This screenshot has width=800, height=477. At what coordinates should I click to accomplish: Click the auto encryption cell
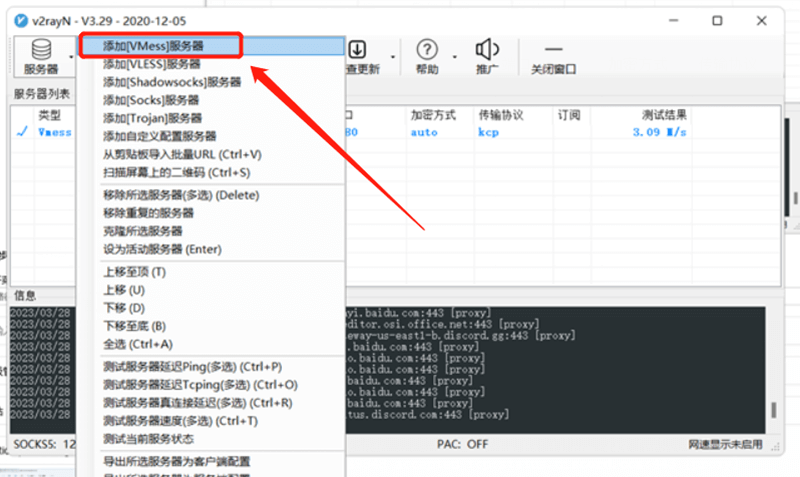424,132
